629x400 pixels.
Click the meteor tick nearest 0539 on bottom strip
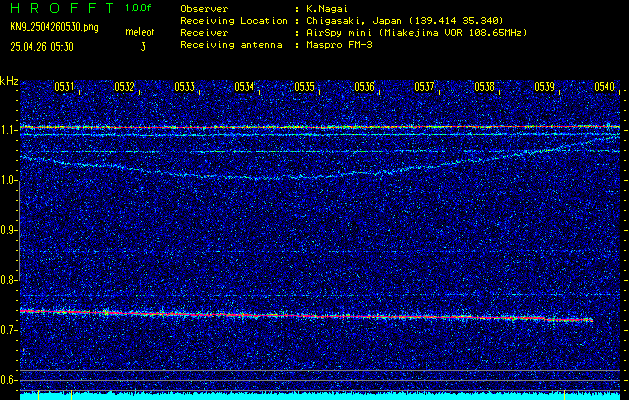pyautogui.click(x=564, y=396)
